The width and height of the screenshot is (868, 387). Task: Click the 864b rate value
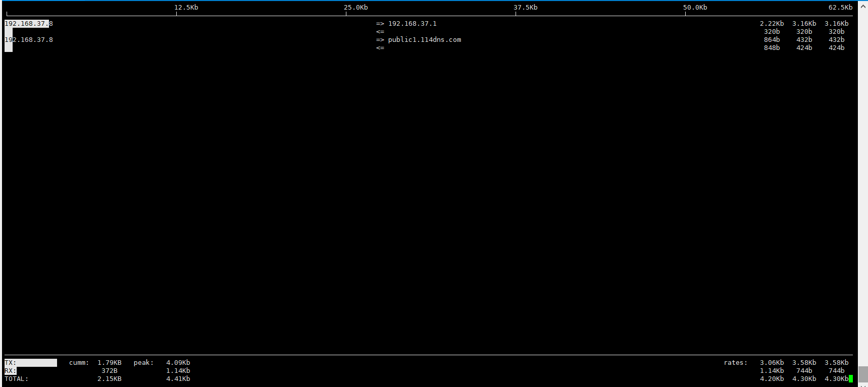tap(772, 40)
